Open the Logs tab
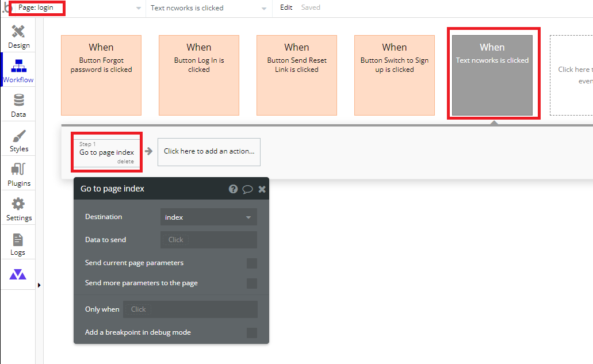Screen dimensions: 593x364 click(x=18, y=244)
